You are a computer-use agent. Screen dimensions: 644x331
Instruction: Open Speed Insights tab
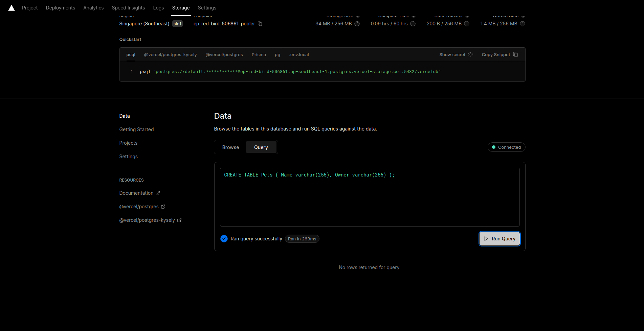click(x=128, y=8)
